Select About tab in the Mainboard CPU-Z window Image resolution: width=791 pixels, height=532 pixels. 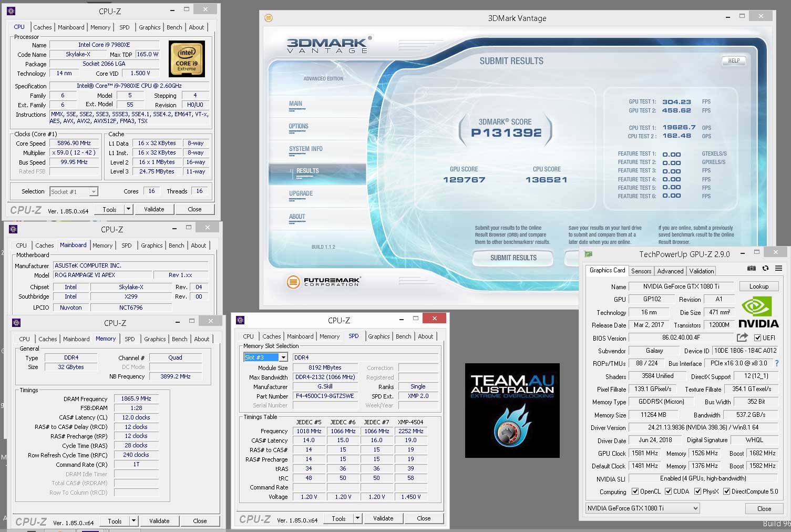tap(199, 245)
